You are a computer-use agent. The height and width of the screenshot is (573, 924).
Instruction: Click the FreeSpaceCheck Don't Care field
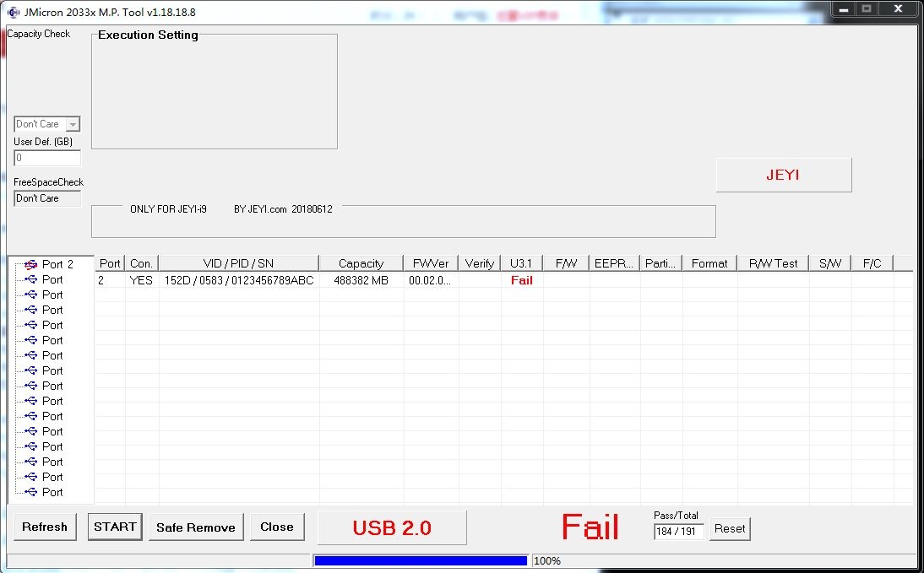click(x=47, y=198)
